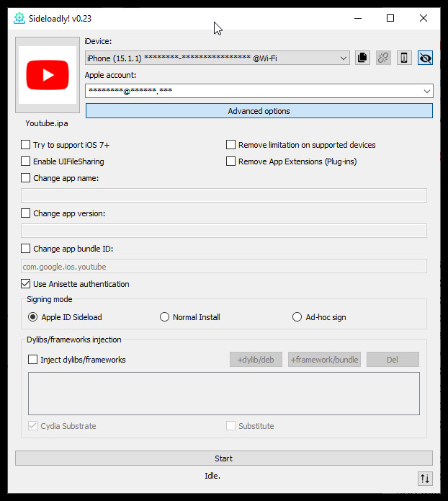Click the Sideloadly app logo in title bar
Viewport: 448px width, 501px height.
[x=19, y=18]
